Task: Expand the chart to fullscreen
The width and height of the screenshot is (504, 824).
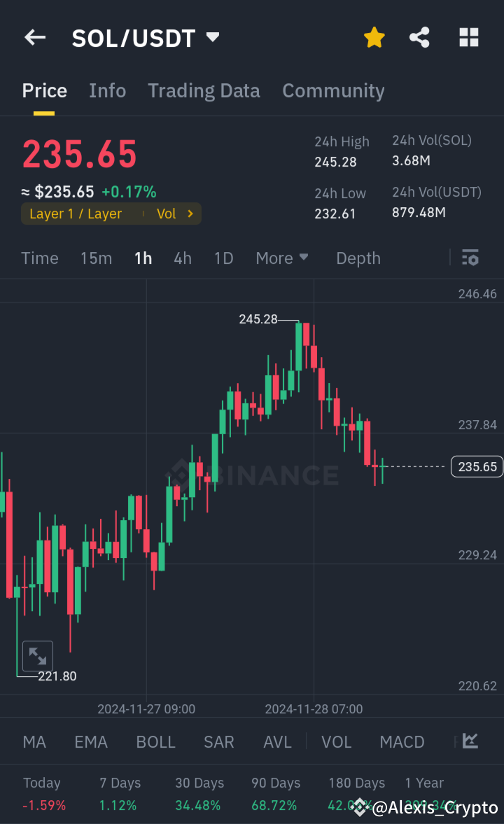Action: point(38,656)
